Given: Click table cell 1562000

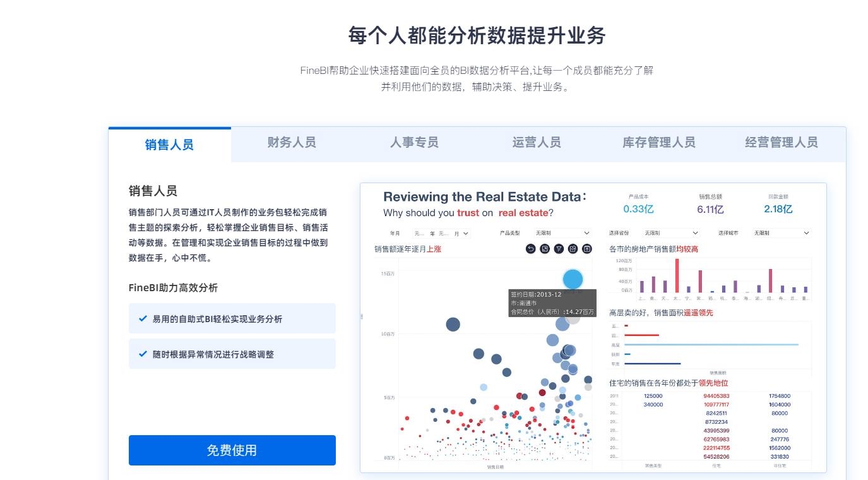Looking at the screenshot, I should click(x=780, y=448).
